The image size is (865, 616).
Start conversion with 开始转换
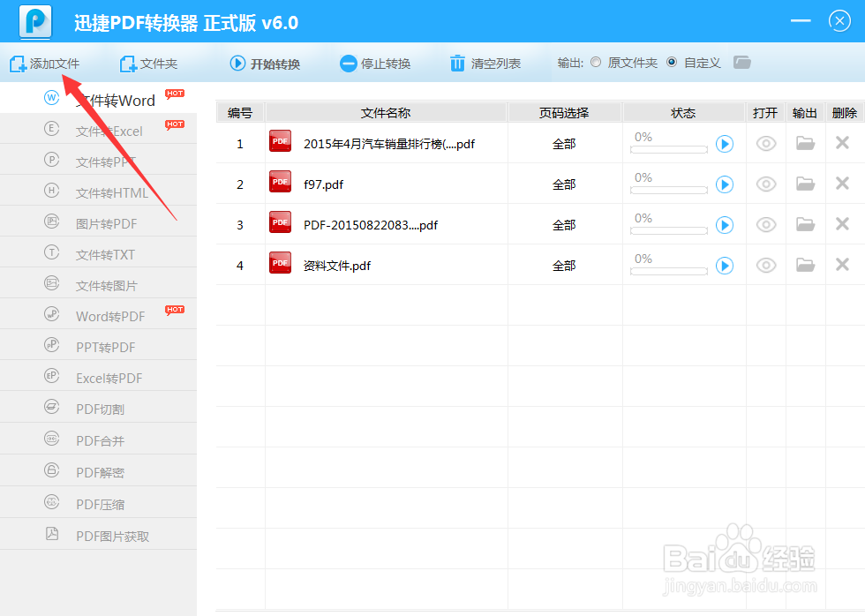265,64
